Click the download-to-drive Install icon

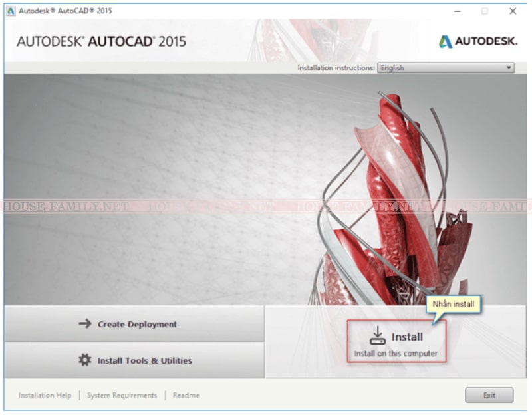[377, 336]
